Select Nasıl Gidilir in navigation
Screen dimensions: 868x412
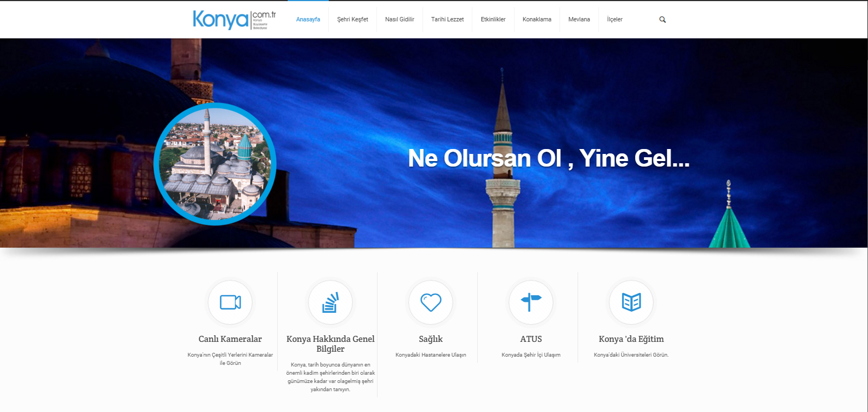point(399,19)
